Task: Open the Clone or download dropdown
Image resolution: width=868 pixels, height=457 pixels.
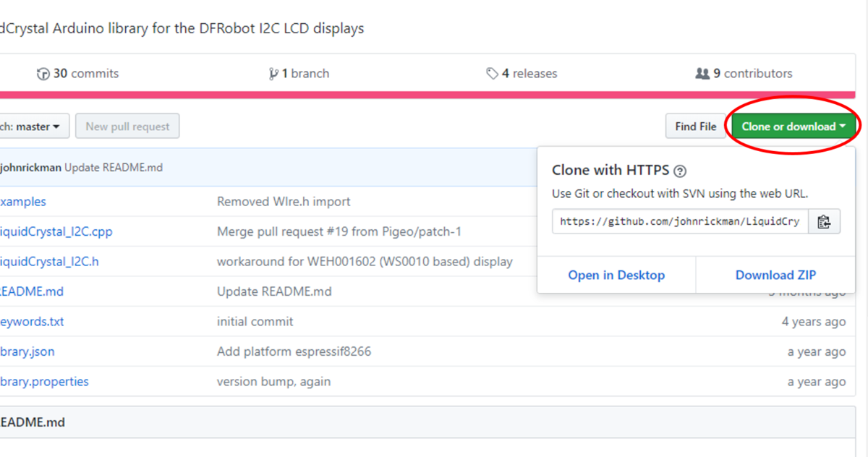Action: coord(793,127)
